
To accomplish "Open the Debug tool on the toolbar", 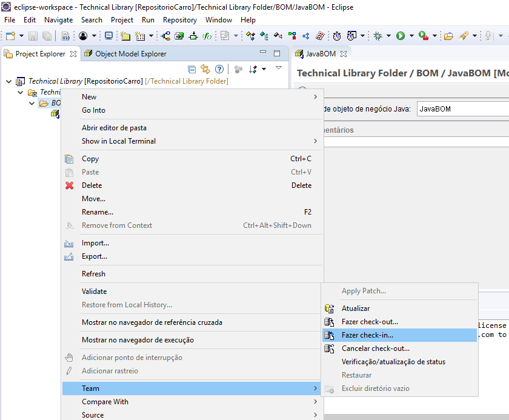I will 377,36.
